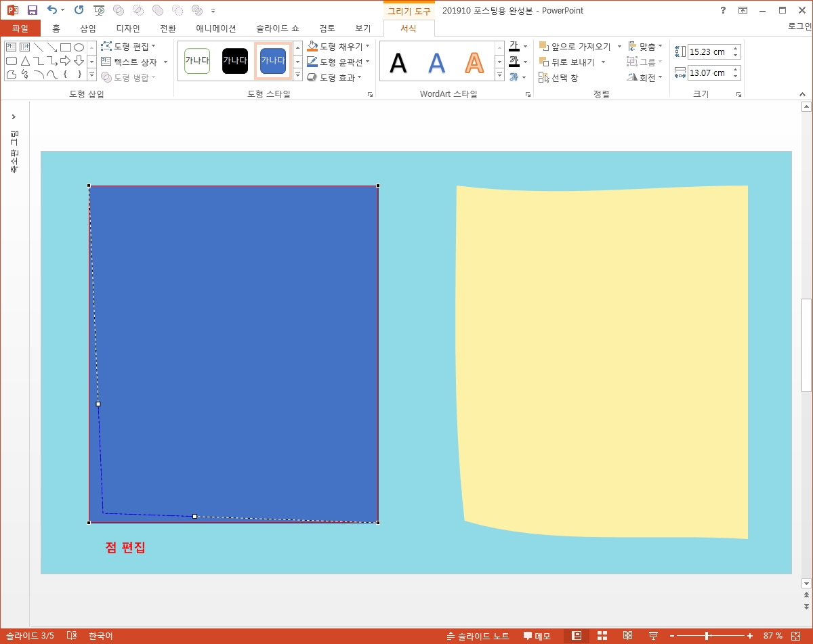Click the text outline 가 icon

[x=514, y=62]
